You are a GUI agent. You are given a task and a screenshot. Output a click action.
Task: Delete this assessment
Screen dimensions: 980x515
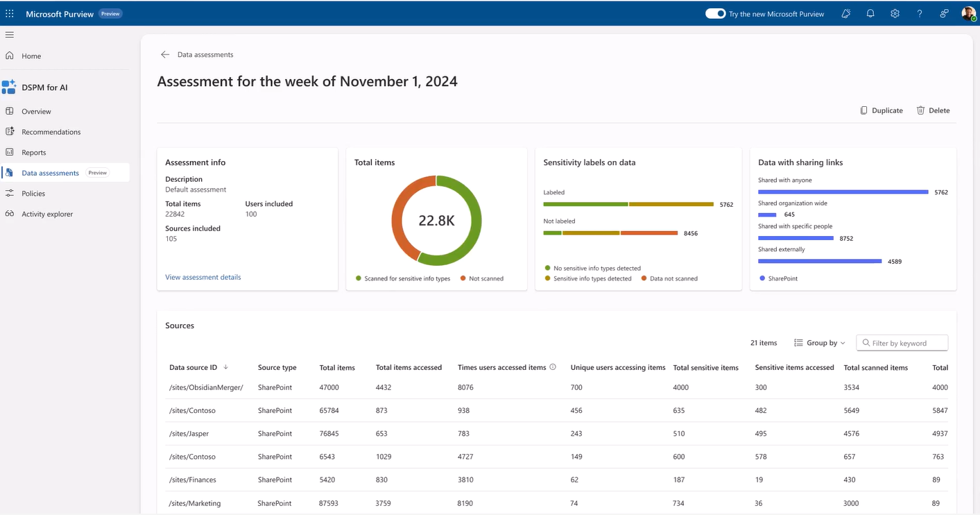click(x=933, y=110)
